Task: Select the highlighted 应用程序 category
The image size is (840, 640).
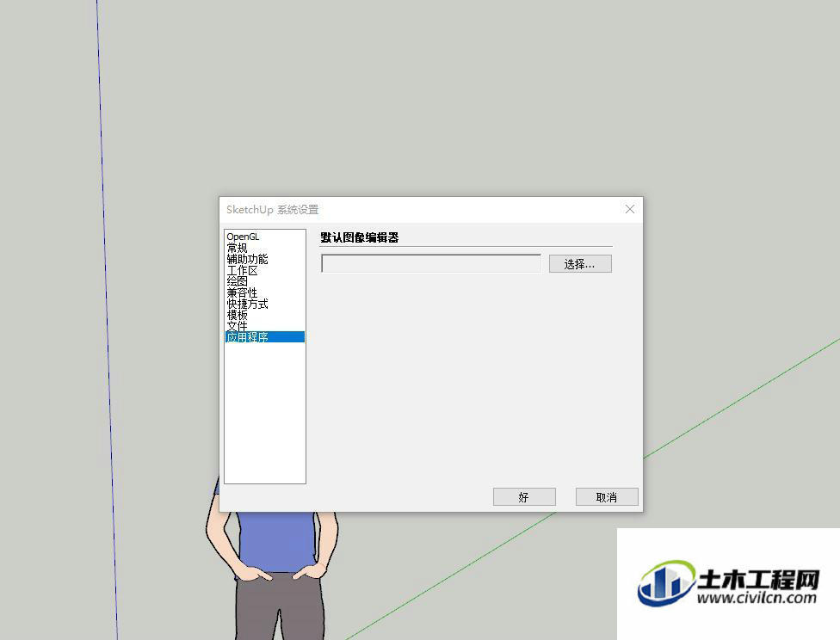Action: click(x=265, y=337)
